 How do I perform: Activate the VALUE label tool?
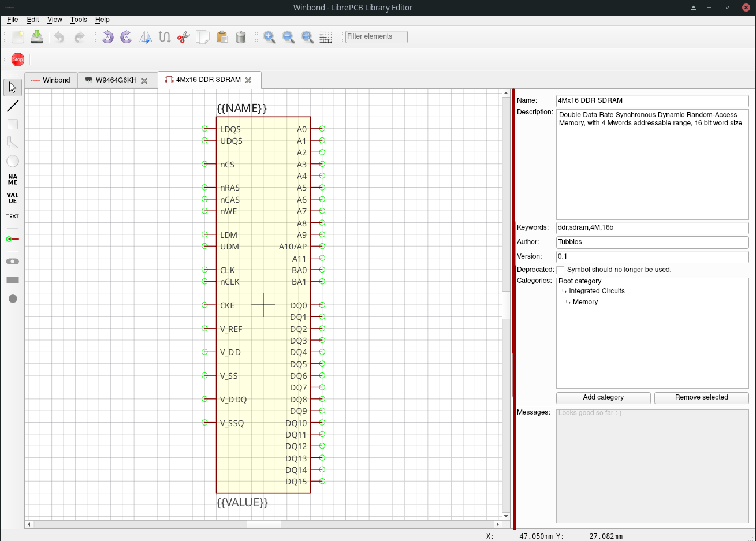pyautogui.click(x=12, y=198)
